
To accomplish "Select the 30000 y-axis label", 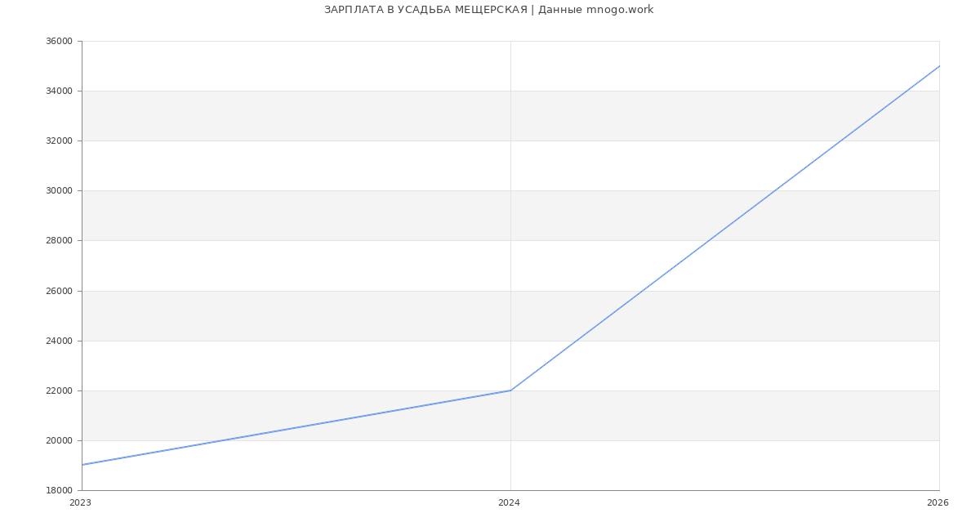I will [x=59, y=191].
